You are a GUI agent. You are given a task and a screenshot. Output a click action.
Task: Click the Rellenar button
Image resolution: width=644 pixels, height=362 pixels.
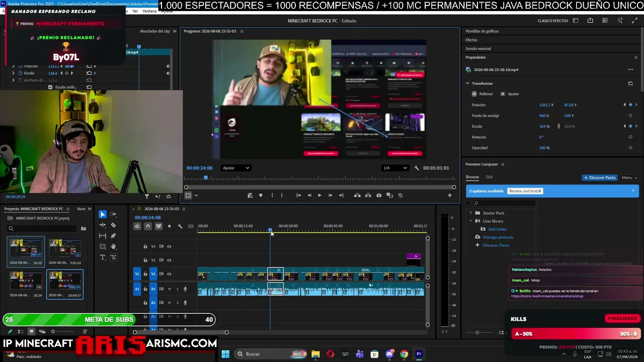tap(482, 94)
